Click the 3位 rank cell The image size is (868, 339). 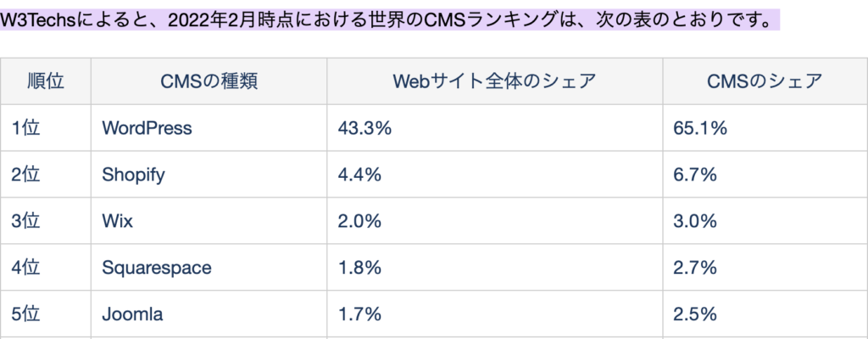pos(25,221)
